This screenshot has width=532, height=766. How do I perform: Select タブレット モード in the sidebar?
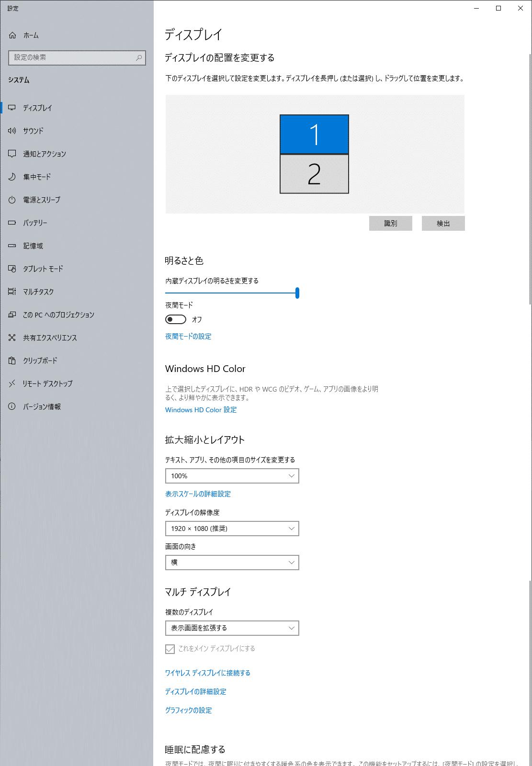43,269
